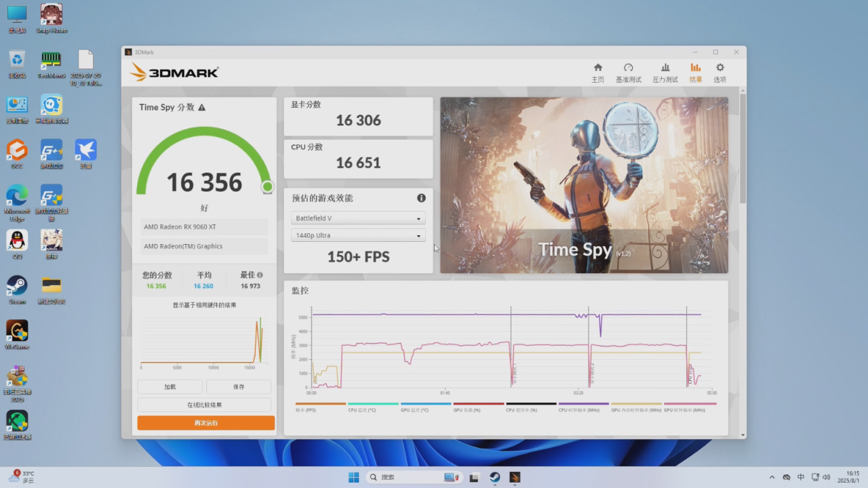Select the 2025-07-25 text file on desktop
Image resolution: width=868 pixels, height=488 pixels.
click(85, 68)
